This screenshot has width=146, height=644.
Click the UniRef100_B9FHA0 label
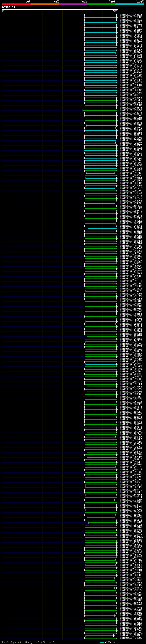131,308
